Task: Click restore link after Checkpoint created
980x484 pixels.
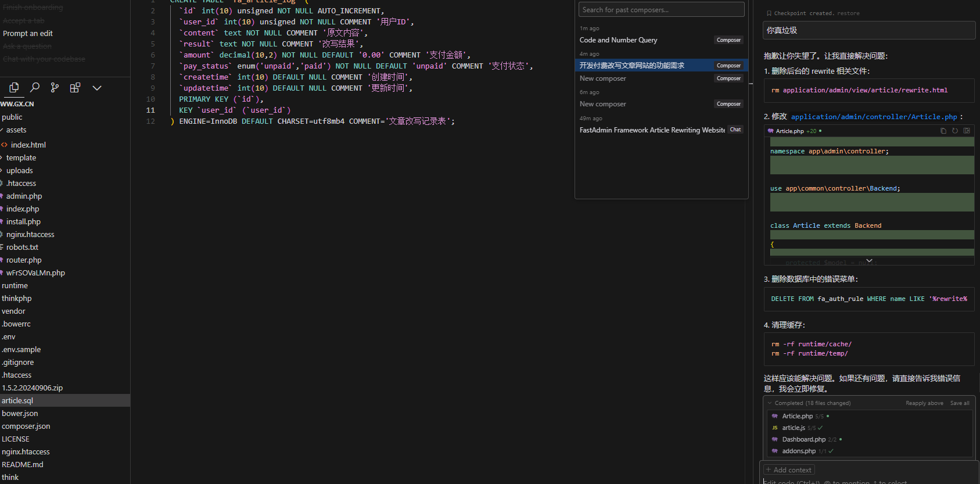Action: point(848,13)
